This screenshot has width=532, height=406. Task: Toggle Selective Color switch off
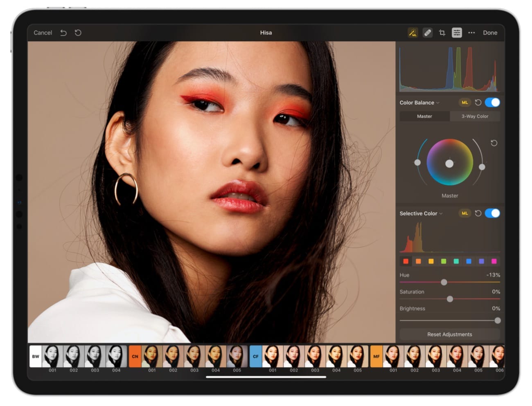(x=492, y=213)
